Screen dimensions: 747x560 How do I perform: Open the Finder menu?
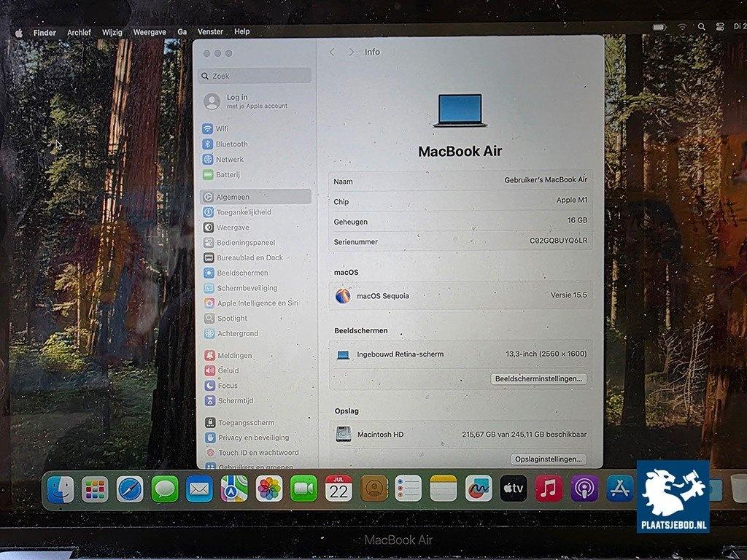click(44, 32)
